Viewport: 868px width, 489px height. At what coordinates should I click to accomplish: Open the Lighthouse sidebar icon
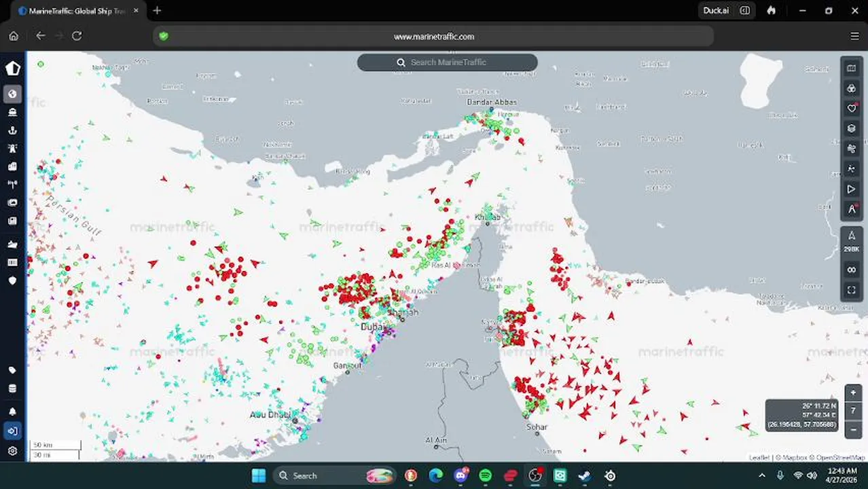[12, 148]
